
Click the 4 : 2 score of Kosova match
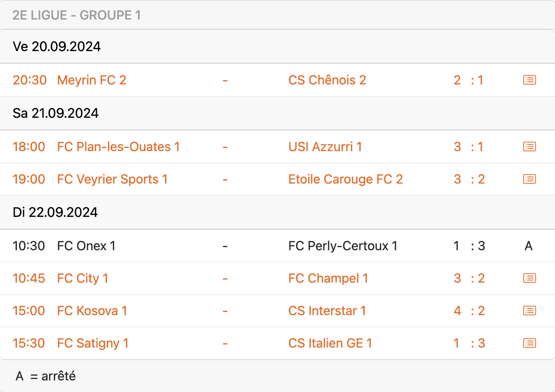(469, 311)
